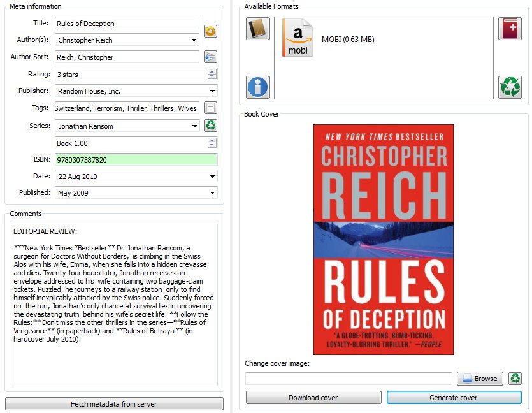
Task: Set cover from format using the brown book icon
Action: point(257,29)
